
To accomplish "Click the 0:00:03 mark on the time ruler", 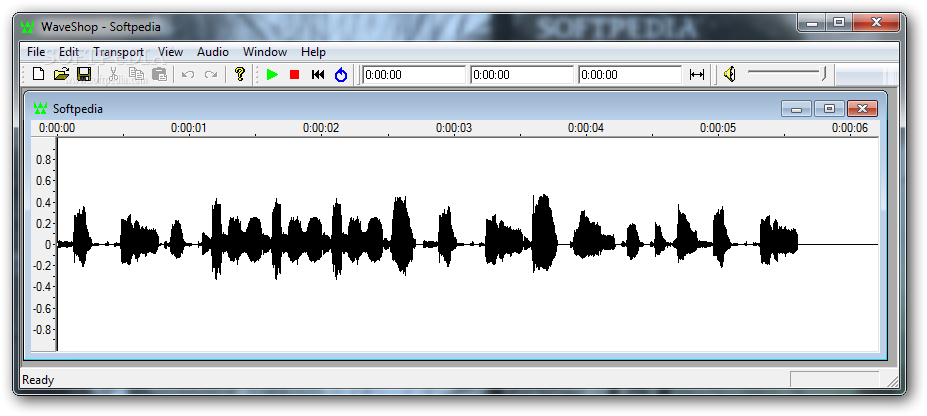I will click(x=454, y=128).
